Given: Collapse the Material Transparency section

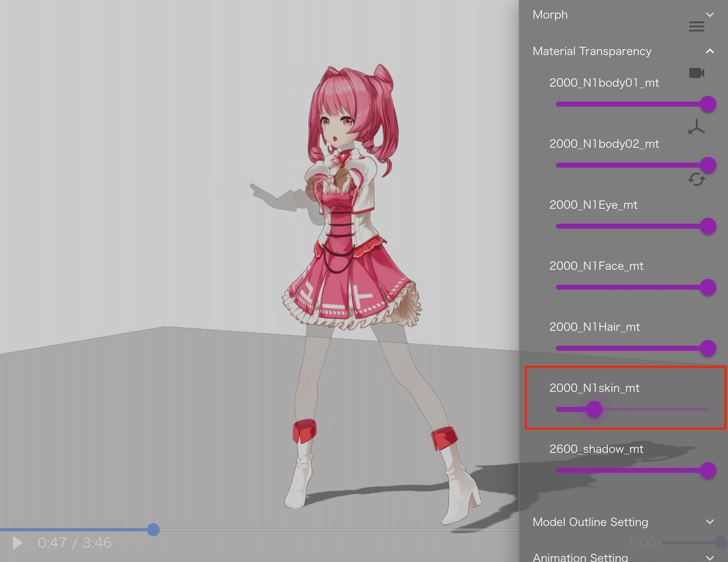Looking at the screenshot, I should (x=710, y=52).
